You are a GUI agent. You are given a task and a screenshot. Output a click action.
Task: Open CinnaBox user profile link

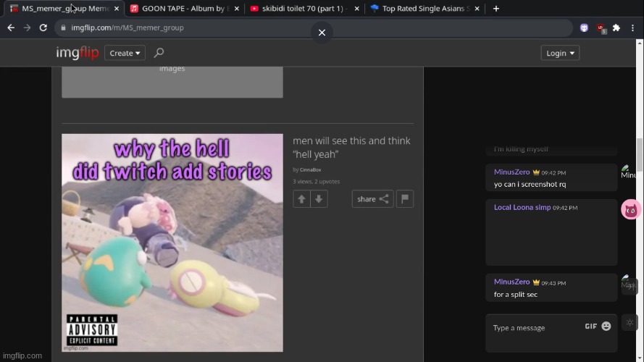pos(310,169)
